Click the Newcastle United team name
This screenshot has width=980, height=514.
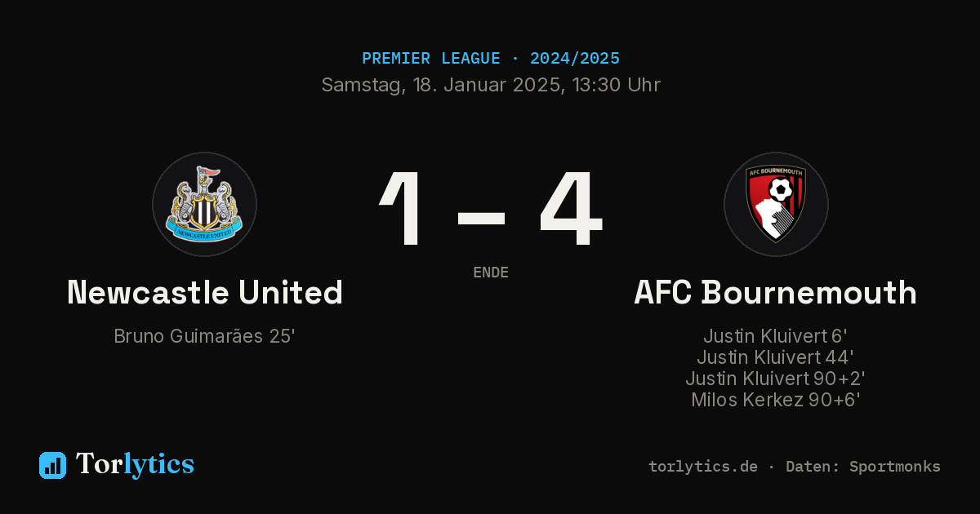point(204,292)
